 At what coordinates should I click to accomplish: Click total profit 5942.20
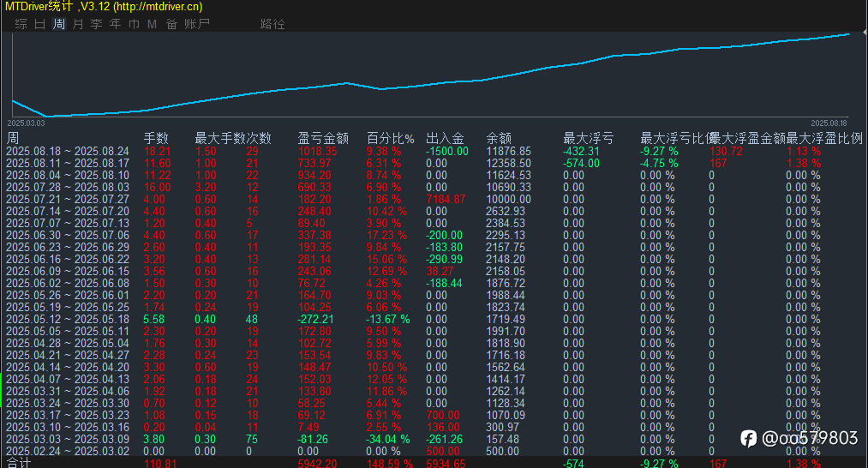coord(317,463)
